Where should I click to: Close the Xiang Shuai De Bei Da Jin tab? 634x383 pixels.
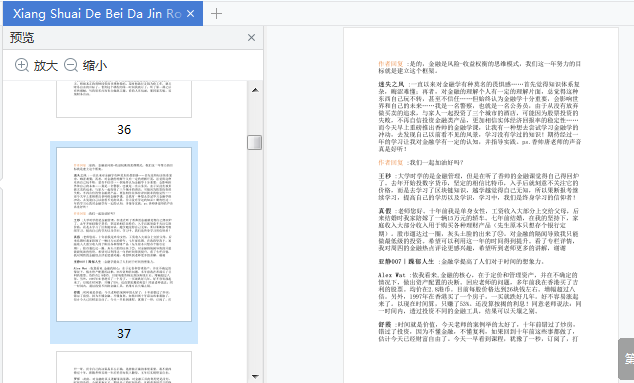click(190, 14)
